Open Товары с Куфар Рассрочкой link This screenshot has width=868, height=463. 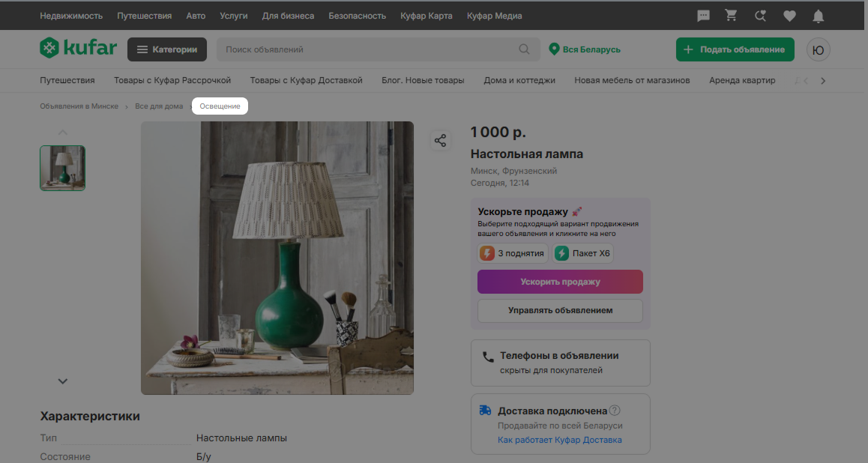(172, 80)
